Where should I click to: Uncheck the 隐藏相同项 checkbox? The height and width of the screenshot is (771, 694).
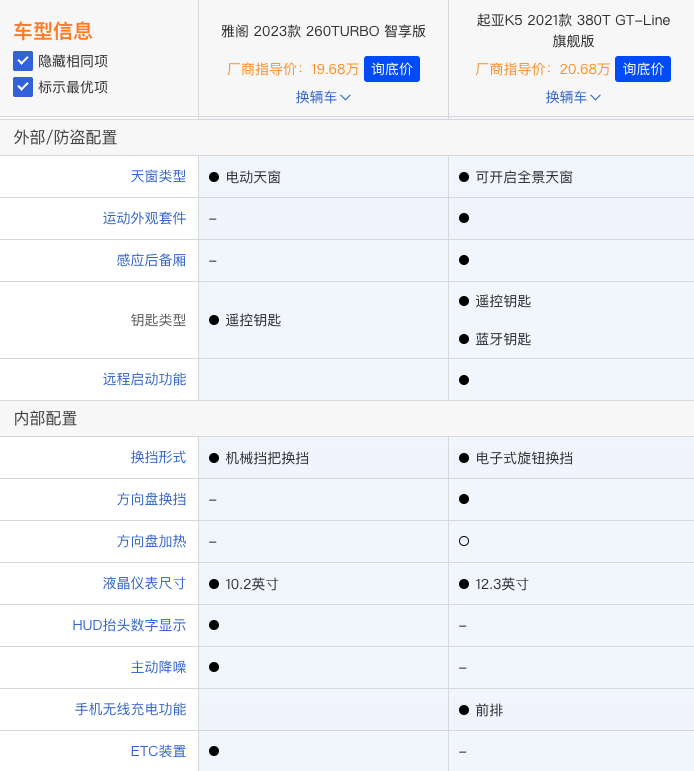click(x=23, y=61)
